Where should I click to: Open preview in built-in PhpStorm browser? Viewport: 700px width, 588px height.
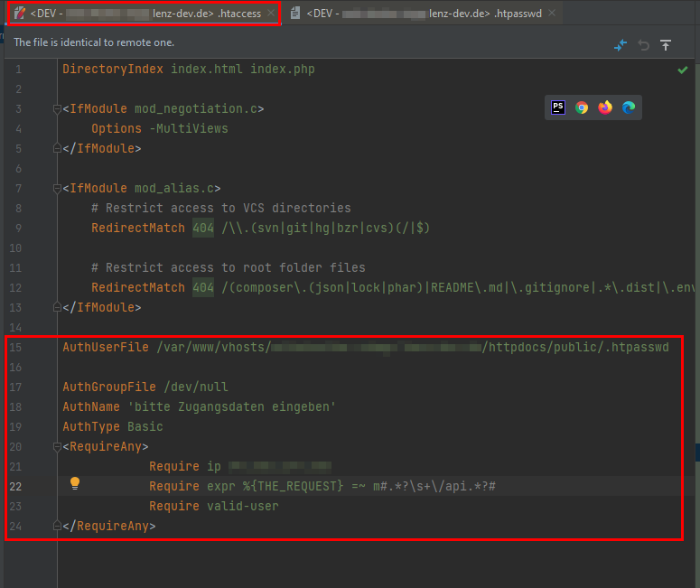point(558,107)
